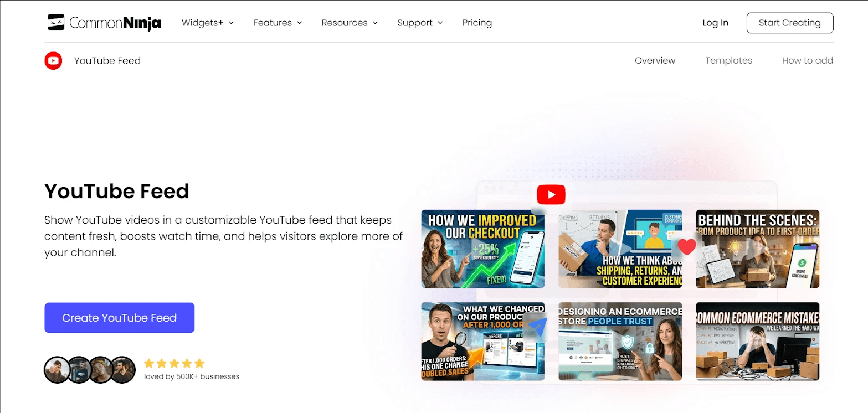Click the second customer avatar
Image resolution: width=868 pixels, height=413 pixels.
tap(80, 370)
